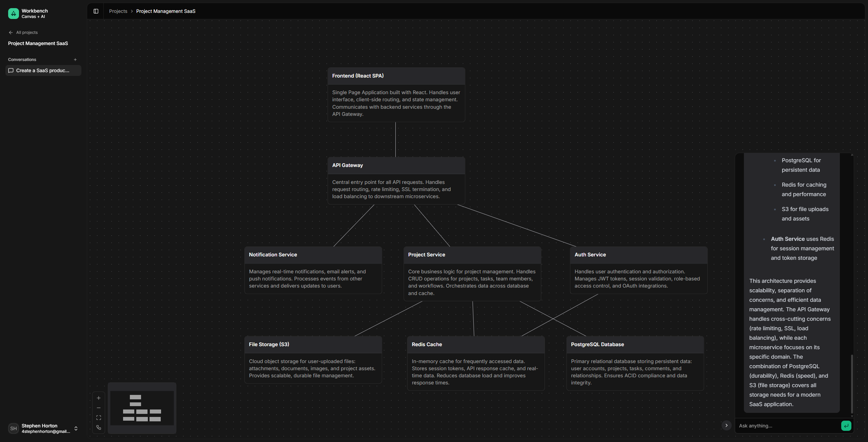Select the connection lines tool
This screenshot has height=442, width=868.
point(99,428)
